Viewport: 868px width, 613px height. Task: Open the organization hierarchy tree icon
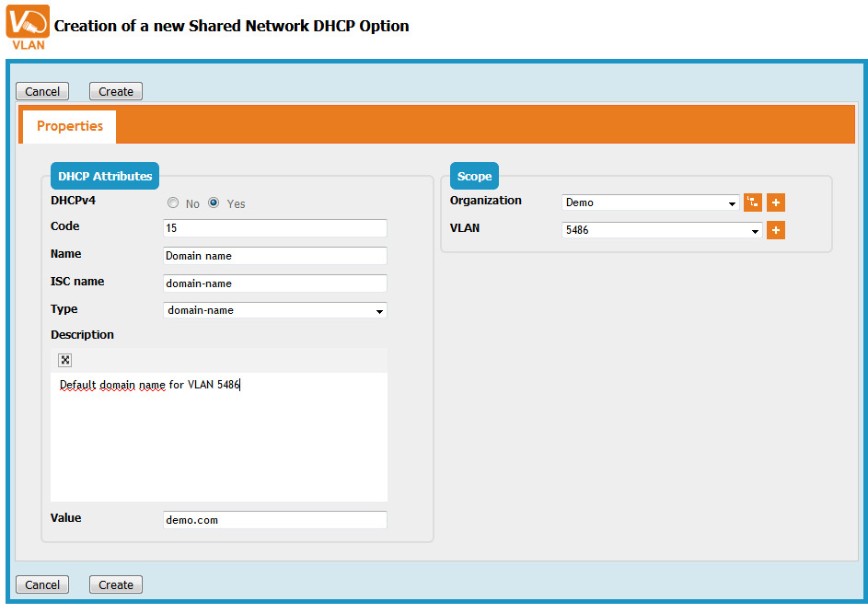pos(753,202)
